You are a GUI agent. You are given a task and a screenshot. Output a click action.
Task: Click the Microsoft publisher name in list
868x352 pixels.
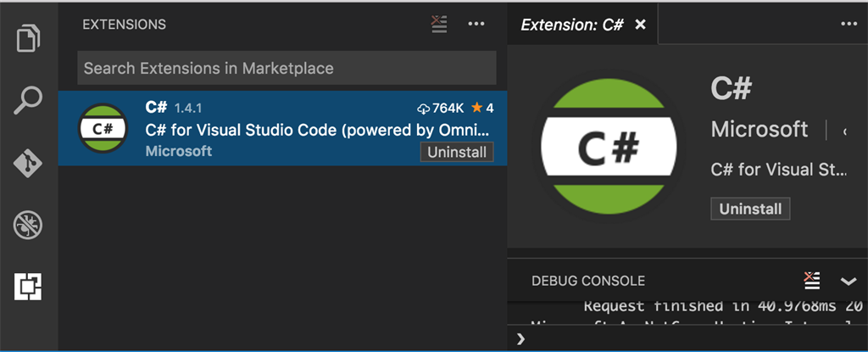tap(178, 151)
